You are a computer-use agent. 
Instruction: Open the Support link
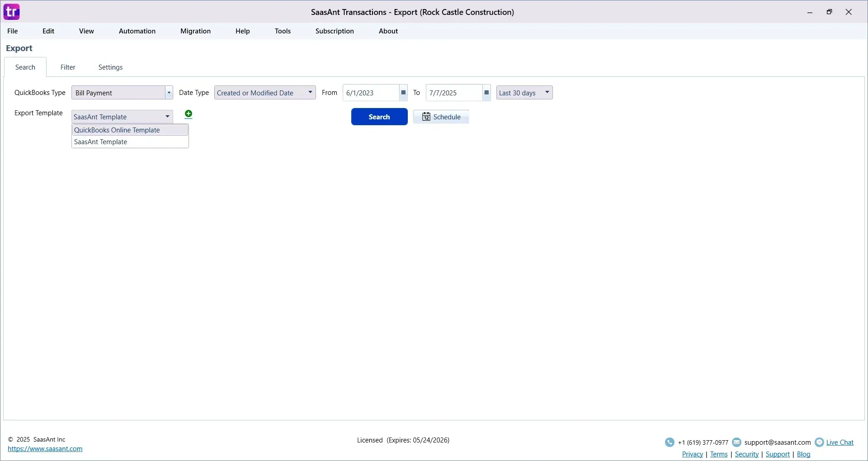[778, 455]
